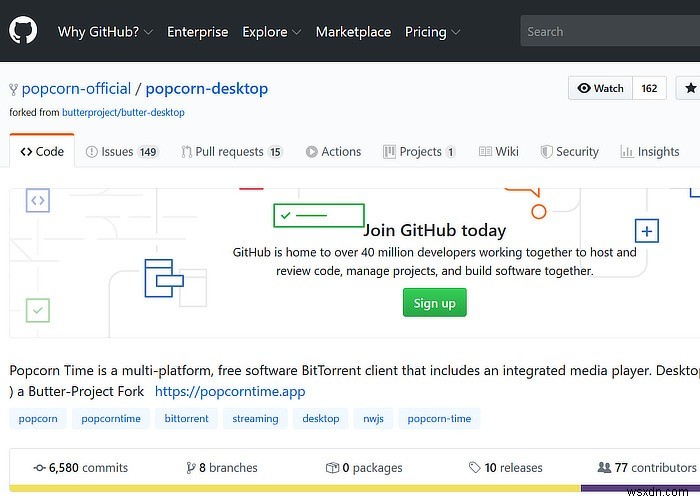The height and width of the screenshot is (502, 700).
Task: Click the Issues count badge 149
Action: pos(148,152)
